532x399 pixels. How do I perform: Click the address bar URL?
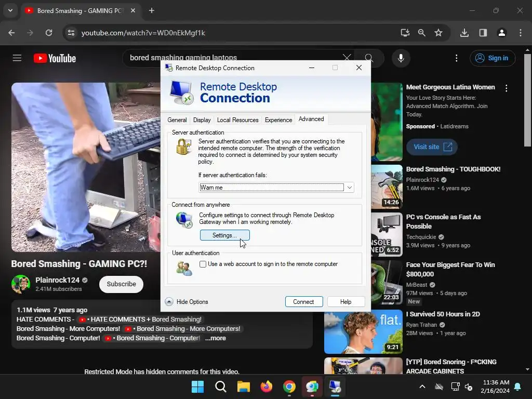pos(143,33)
